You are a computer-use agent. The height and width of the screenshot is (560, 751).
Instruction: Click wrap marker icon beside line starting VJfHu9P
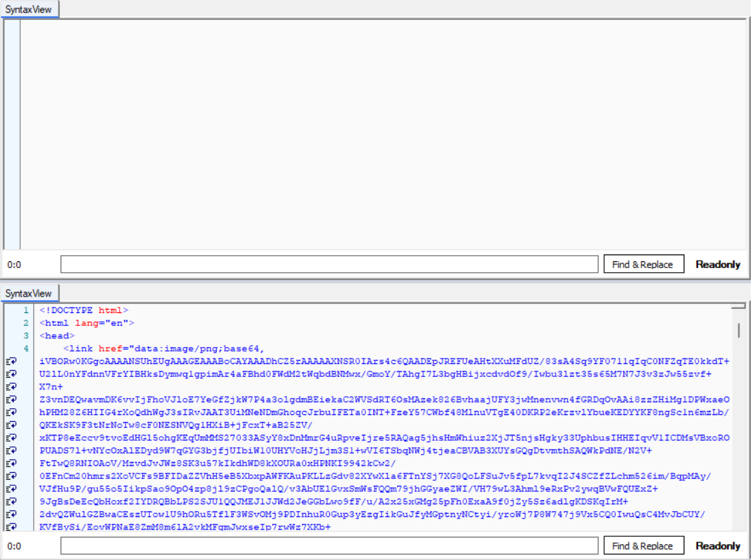click(x=11, y=489)
